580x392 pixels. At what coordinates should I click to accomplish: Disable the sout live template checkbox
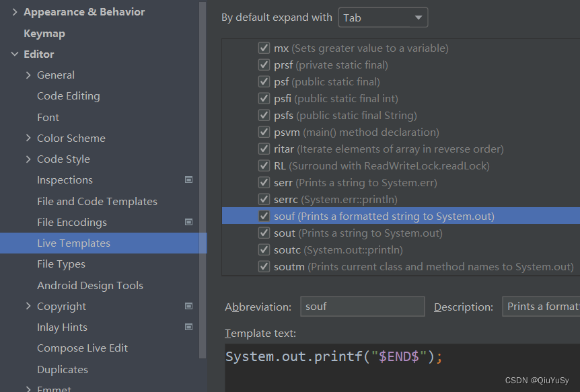tap(264, 233)
